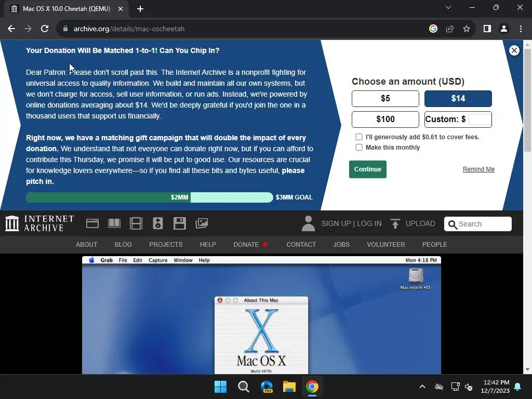This screenshot has height=399, width=532.
Task: Click the user avatar icon
Action: click(x=309, y=223)
